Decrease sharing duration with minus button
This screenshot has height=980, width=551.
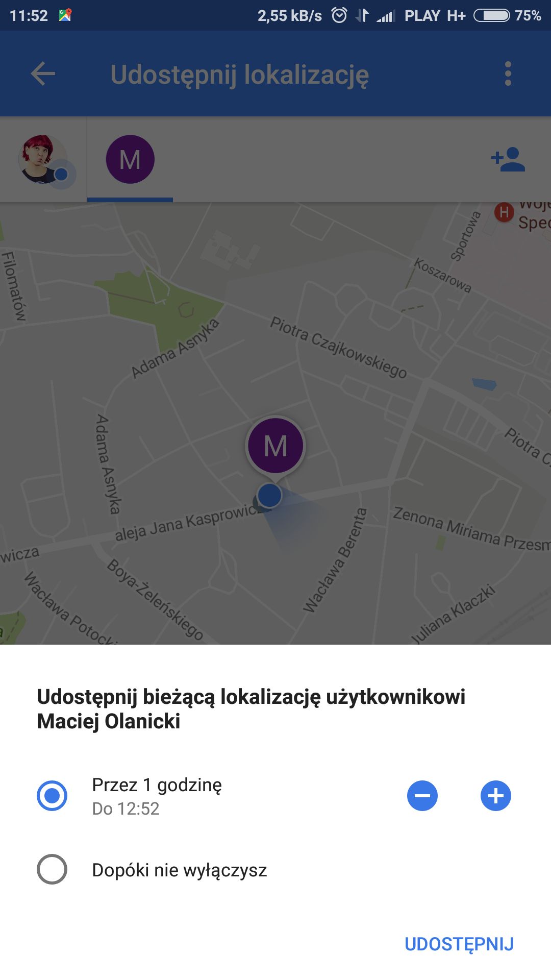tap(422, 796)
